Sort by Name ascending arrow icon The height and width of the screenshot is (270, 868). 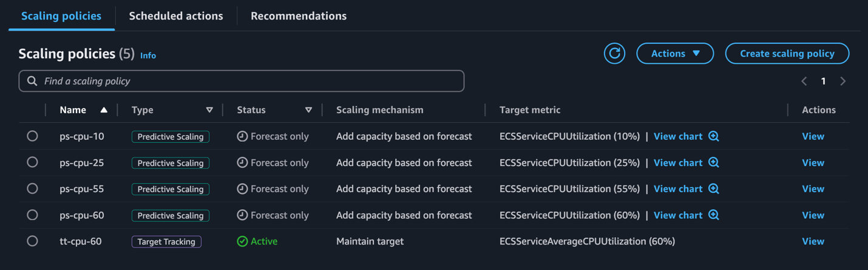pos(104,110)
